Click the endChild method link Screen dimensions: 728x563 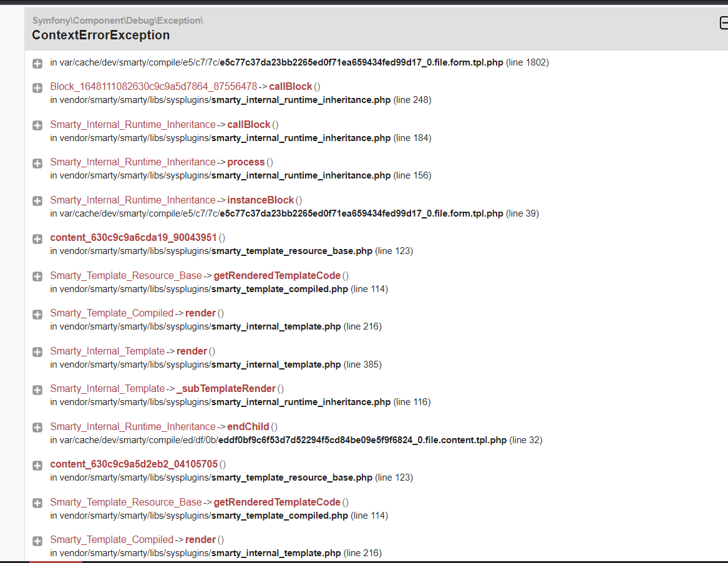coord(248,426)
